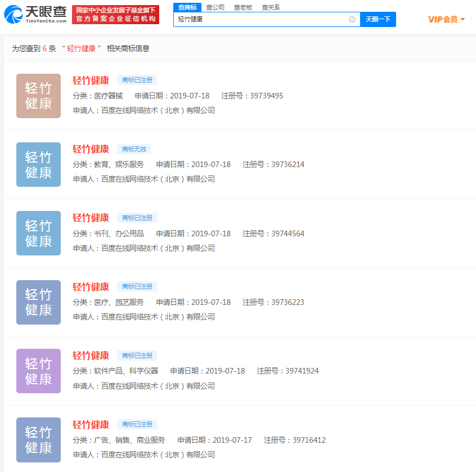Screen dimensions: 476x472
Task: Open the 轻竹健康 entry registered 2019-07-17
Action: tap(91, 424)
